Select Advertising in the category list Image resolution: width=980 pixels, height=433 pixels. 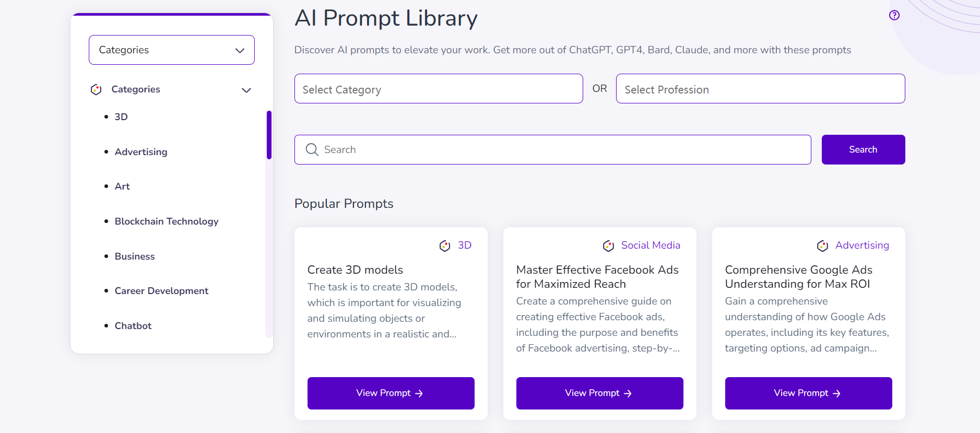pyautogui.click(x=141, y=152)
